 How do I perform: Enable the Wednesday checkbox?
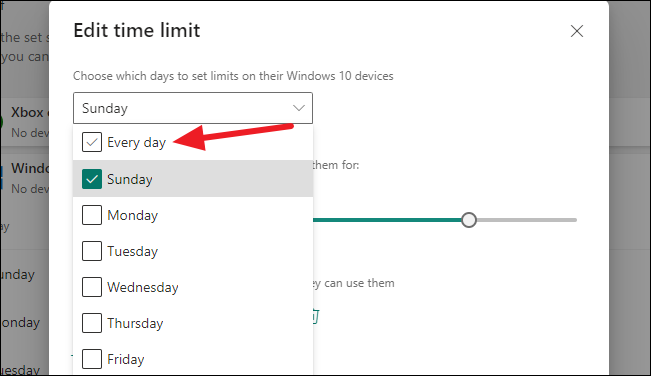(x=92, y=287)
